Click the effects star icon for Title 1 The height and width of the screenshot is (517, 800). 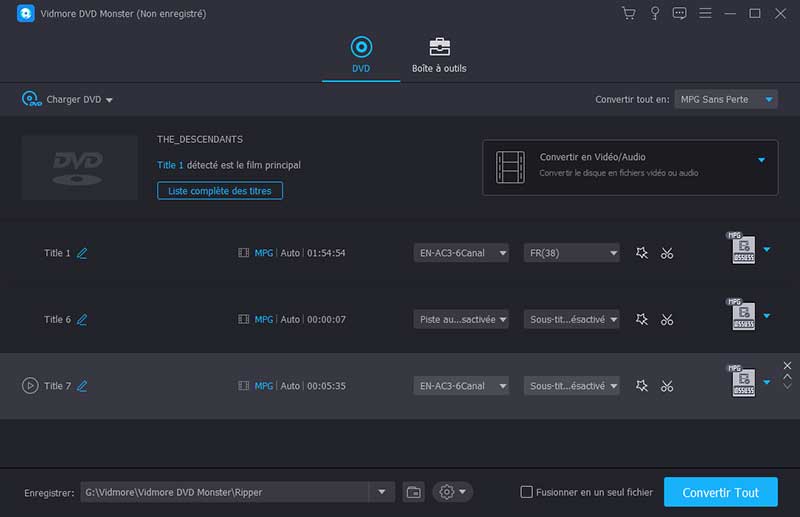[642, 253]
